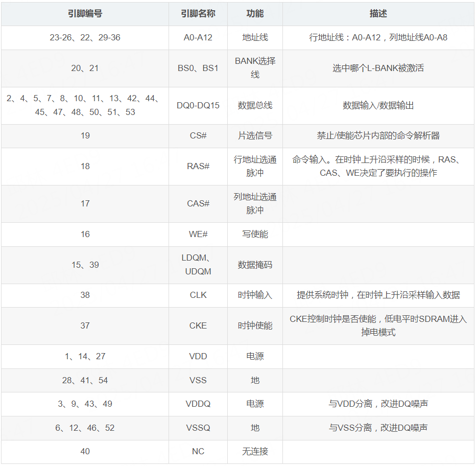This screenshot has height=466, width=476.
Task: Select pin numbers '1、14、27'
Action: point(85,356)
